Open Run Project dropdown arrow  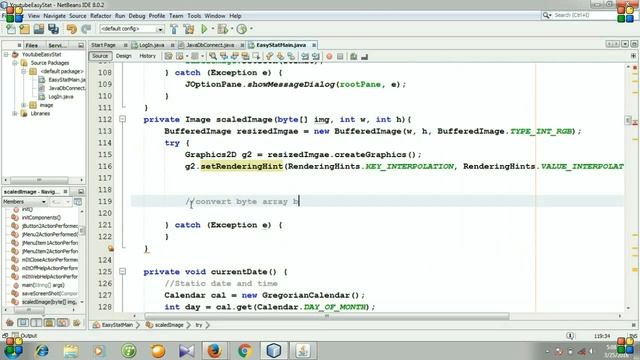coord(212,29)
